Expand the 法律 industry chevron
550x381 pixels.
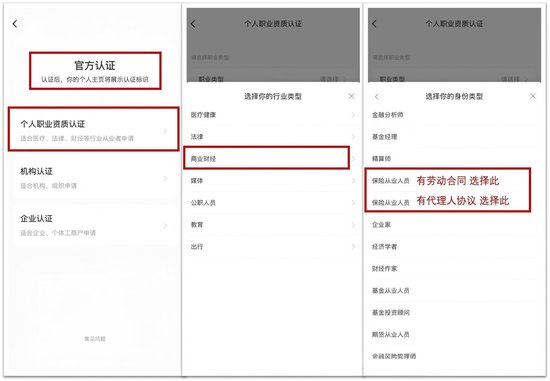(x=353, y=136)
